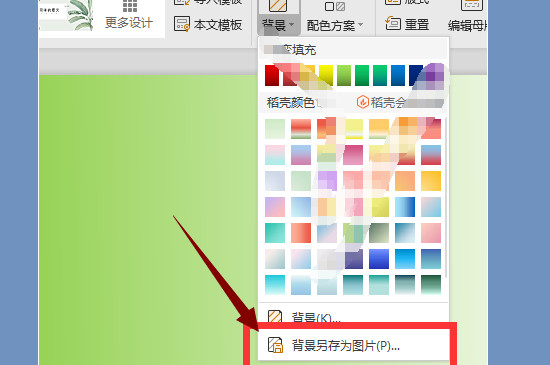Expand the 背景 dropdown arrow
The width and height of the screenshot is (550, 365).
pos(291,25)
